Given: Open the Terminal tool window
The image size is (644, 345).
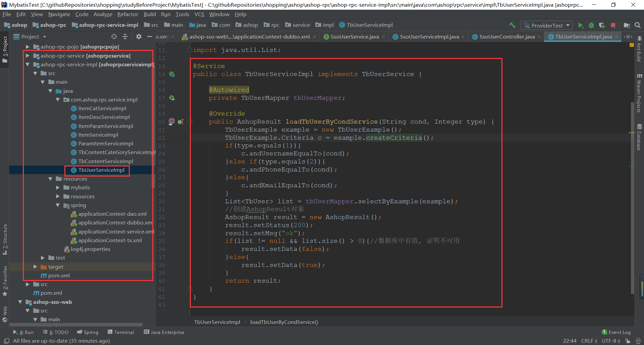Looking at the screenshot, I should tap(121, 332).
